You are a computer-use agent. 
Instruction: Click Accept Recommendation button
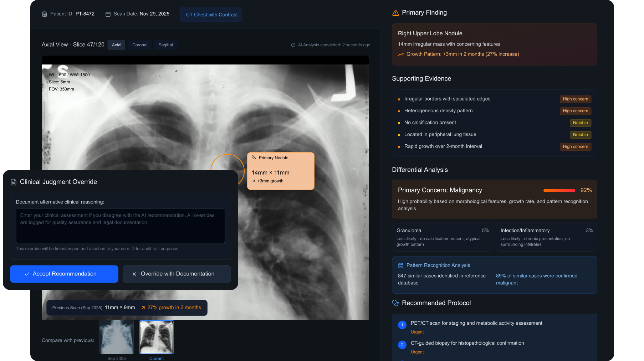click(x=64, y=274)
